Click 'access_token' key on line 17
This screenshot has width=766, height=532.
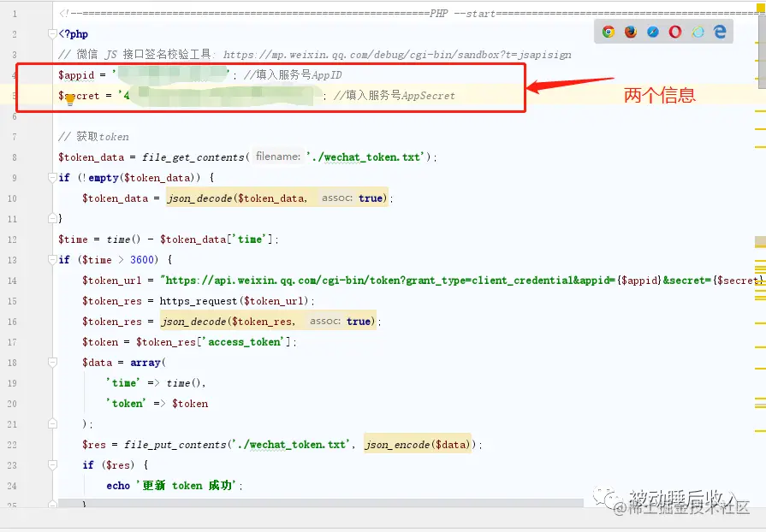click(x=244, y=342)
